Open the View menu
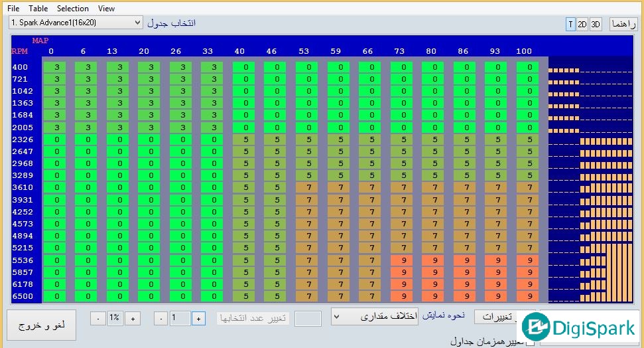Image resolution: width=644 pixels, height=348 pixels. tap(106, 8)
